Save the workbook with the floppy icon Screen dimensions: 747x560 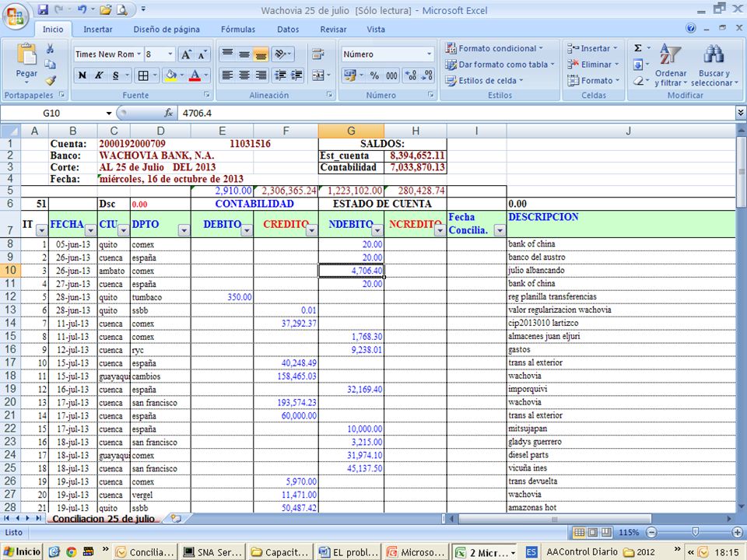coord(43,9)
